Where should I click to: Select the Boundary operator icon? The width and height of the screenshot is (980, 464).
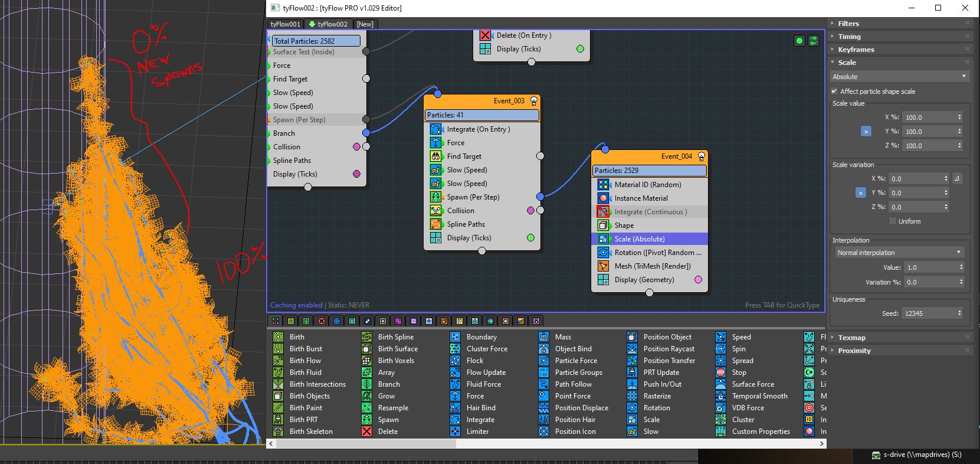455,337
